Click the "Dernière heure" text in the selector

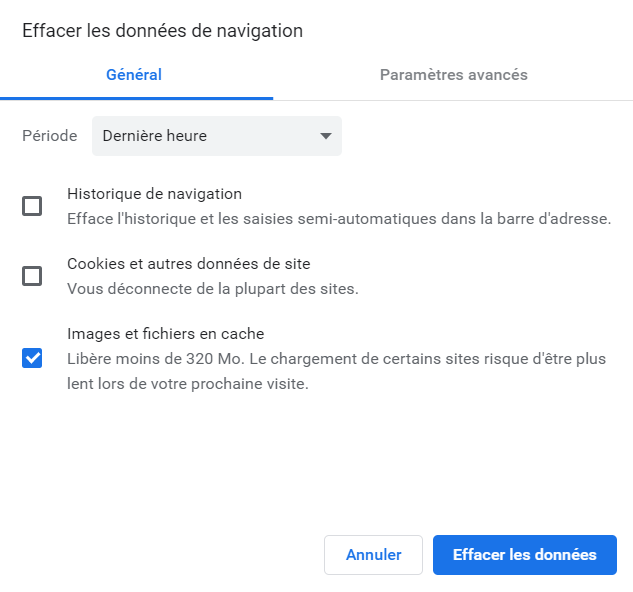[154, 136]
